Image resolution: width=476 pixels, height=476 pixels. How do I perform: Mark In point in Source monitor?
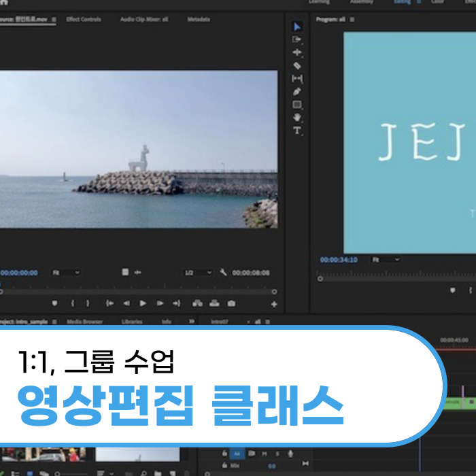tap(73, 303)
